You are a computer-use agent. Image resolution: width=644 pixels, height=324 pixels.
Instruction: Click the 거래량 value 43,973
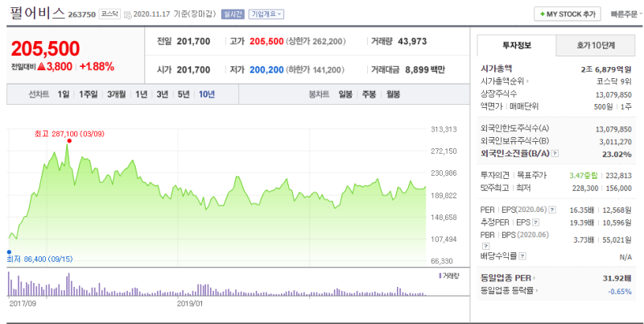point(412,41)
